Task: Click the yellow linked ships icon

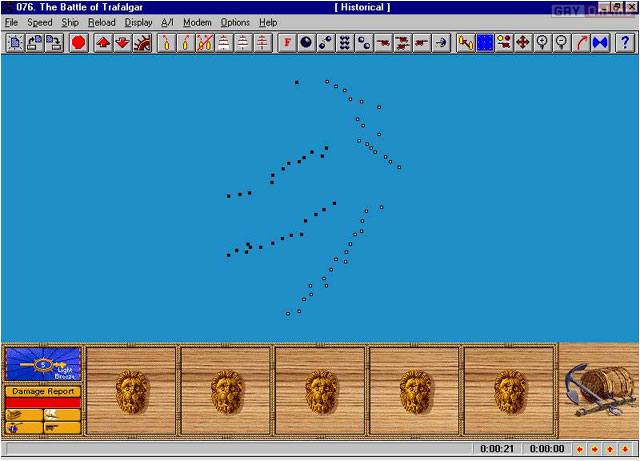Action: (x=465, y=42)
